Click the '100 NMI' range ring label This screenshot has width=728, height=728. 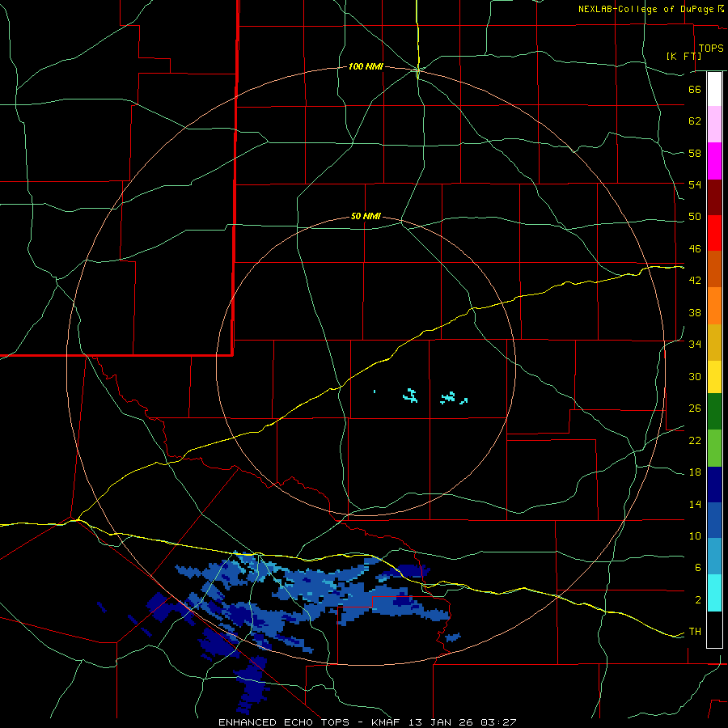(x=366, y=67)
